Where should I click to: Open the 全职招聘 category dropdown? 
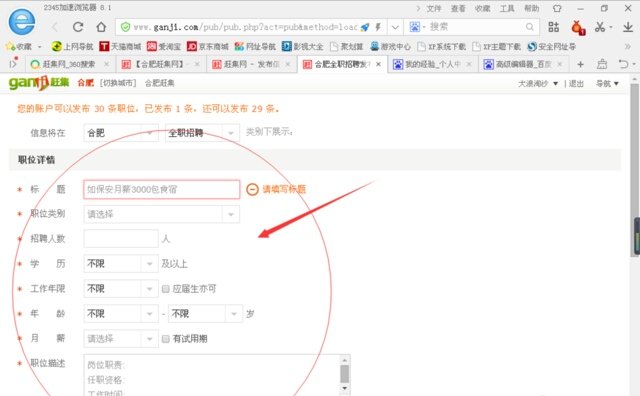[x=202, y=133]
